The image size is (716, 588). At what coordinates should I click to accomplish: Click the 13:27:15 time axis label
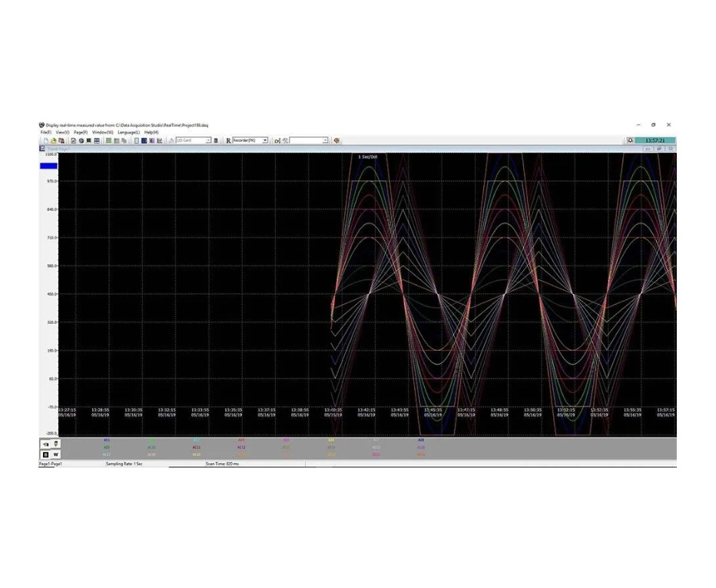click(x=67, y=410)
